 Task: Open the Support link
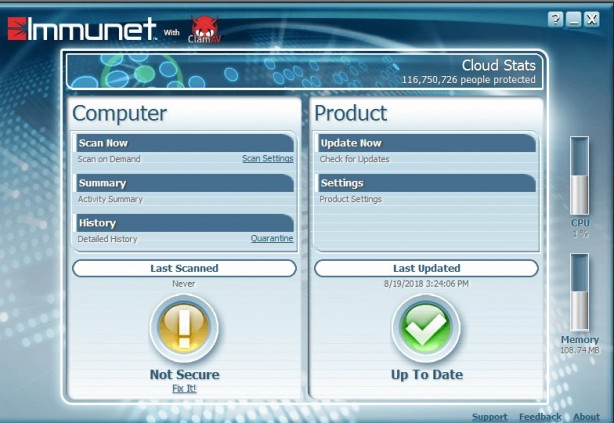coord(489,417)
